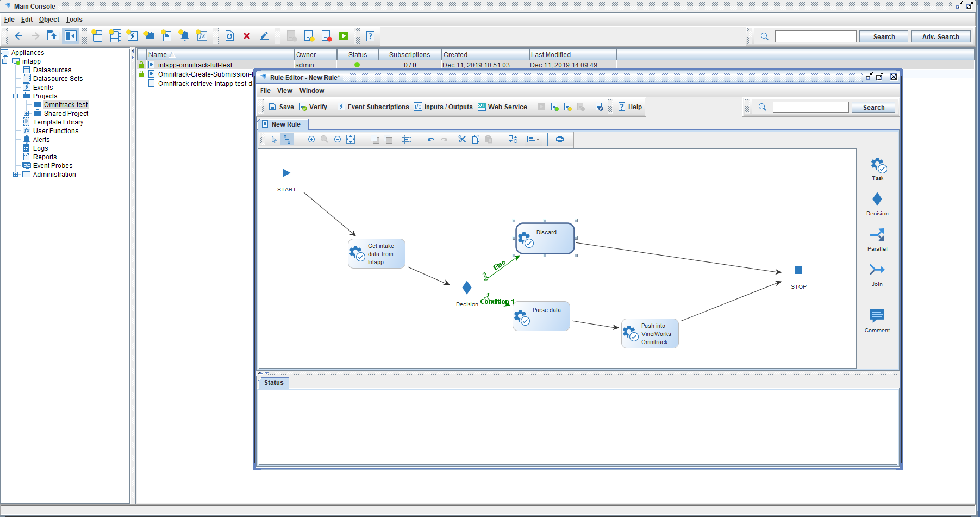980x517 pixels.
Task: Collapse the Projects tree node
Action: click(16, 96)
